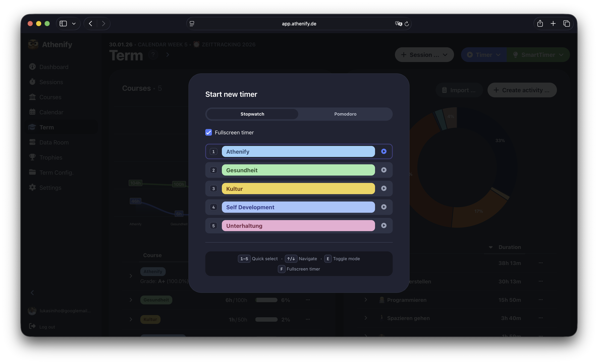
Task: Select the Data Room icon
Action: pos(32,142)
